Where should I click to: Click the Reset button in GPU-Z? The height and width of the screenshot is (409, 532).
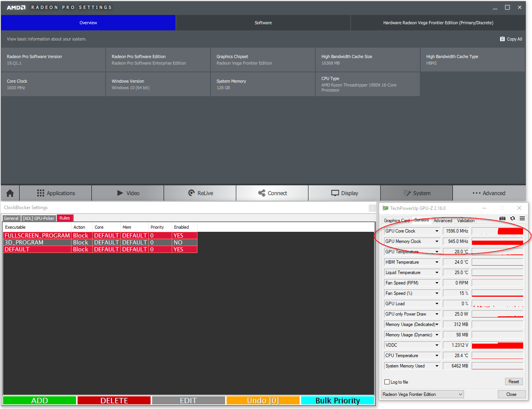point(514,381)
